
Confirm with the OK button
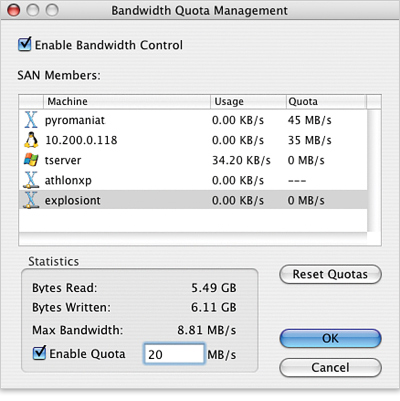click(330, 338)
